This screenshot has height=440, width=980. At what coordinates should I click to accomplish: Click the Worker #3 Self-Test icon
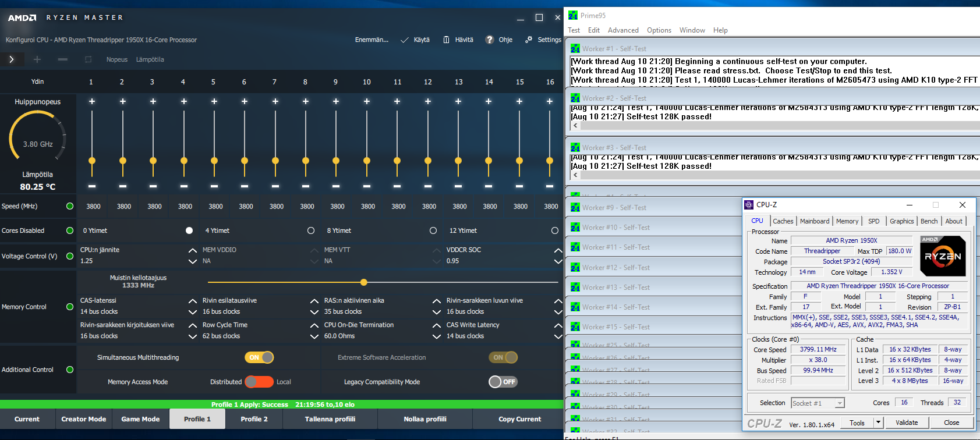575,148
